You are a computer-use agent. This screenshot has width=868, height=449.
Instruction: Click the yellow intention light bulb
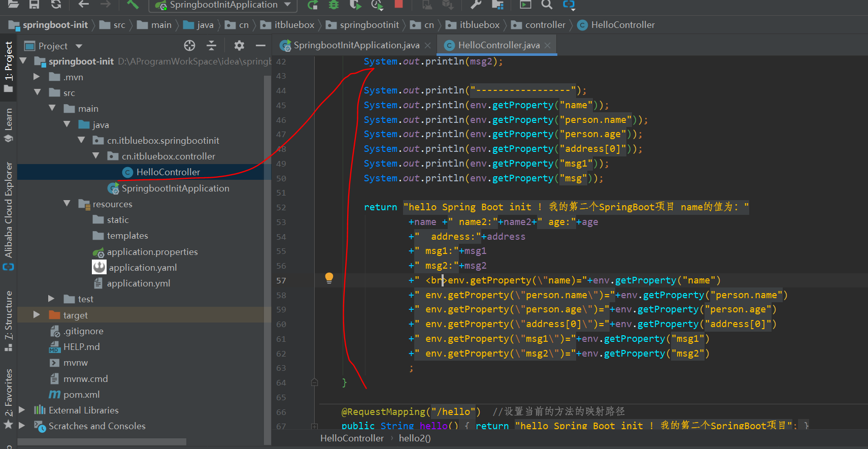click(x=329, y=278)
